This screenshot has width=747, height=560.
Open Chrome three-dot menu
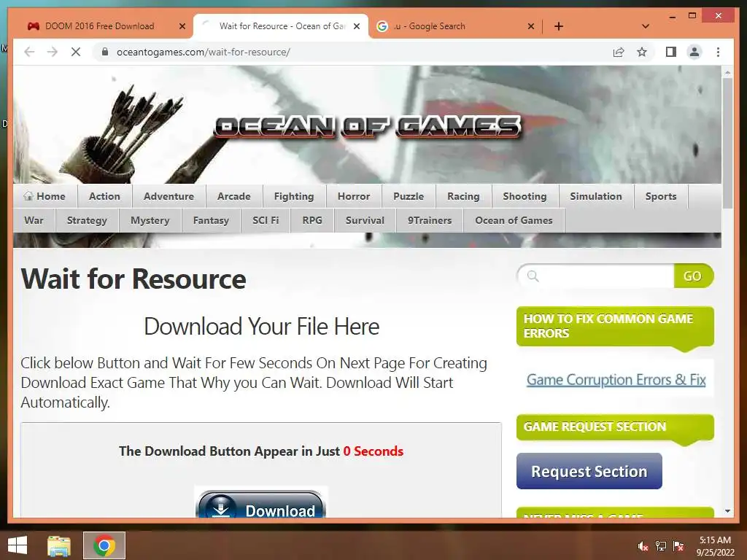718,52
